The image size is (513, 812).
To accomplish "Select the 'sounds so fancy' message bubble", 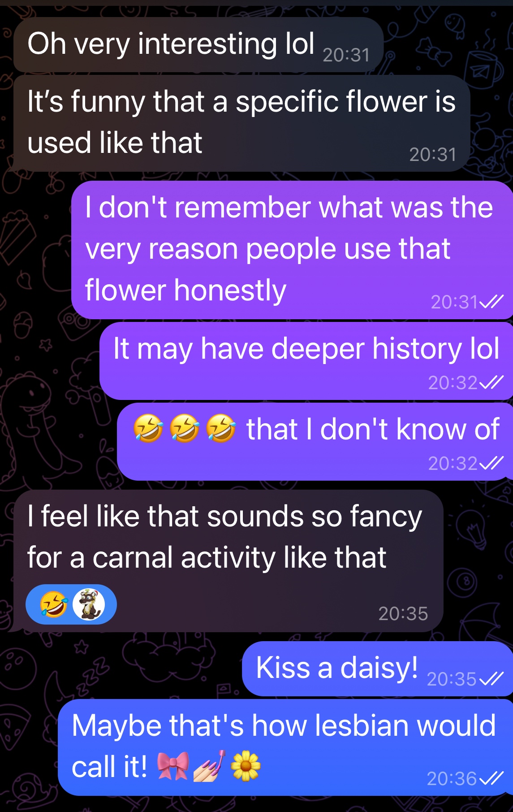I will pos(228,561).
